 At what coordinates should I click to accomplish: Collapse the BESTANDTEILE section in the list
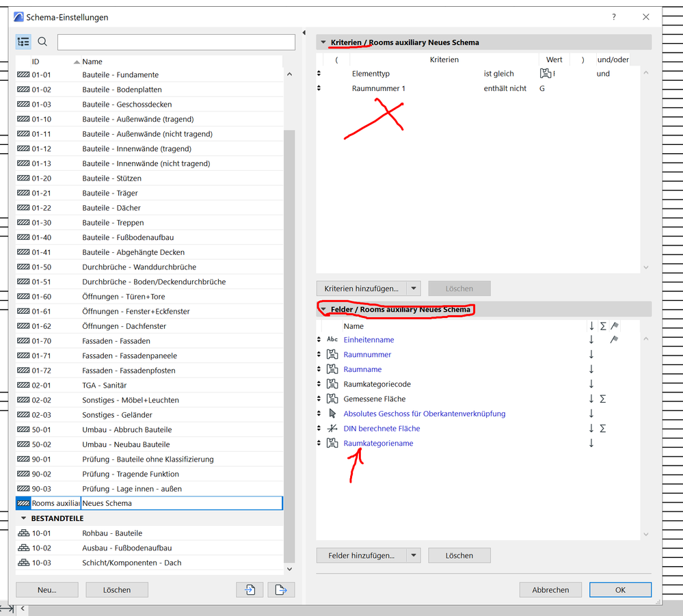(x=23, y=518)
